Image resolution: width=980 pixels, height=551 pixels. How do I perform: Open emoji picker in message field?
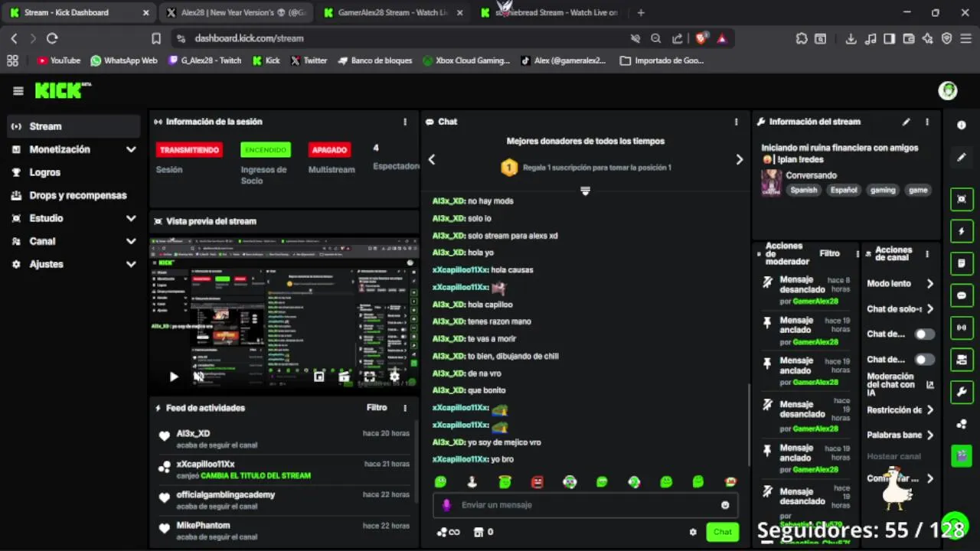coord(725,505)
